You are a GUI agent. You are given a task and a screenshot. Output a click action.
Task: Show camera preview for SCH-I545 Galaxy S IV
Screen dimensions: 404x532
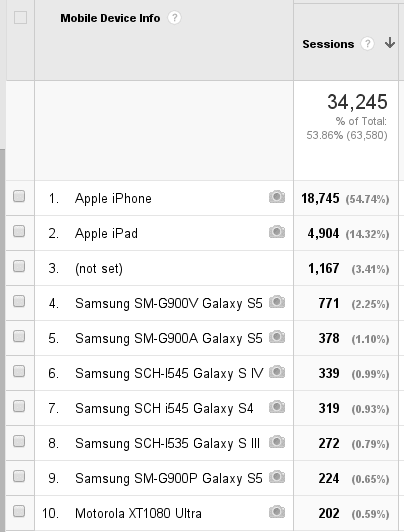277,372
